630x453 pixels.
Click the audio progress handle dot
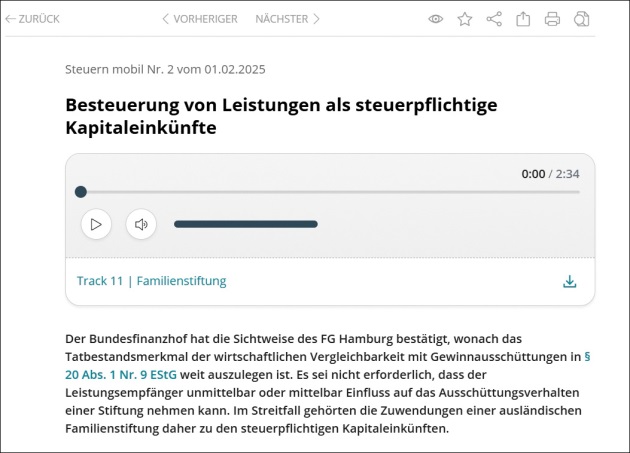pyautogui.click(x=81, y=192)
